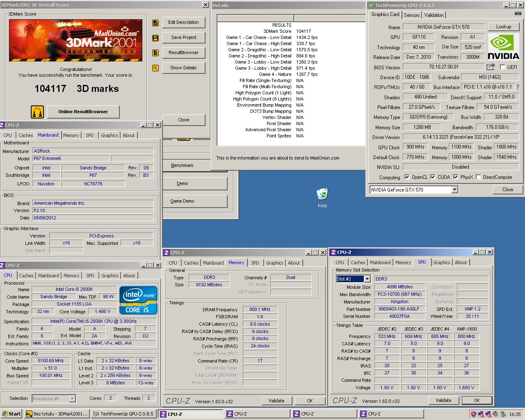Screen dimensions: 525x420
Task: Click the GPU-Z Lookup button
Action: 504,27
